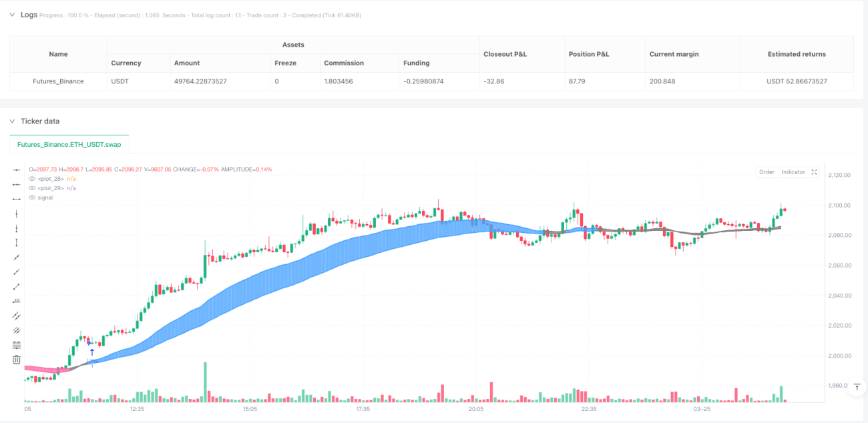Collapse the Ticker data section
Screen dimensions: 868x423
coord(12,121)
